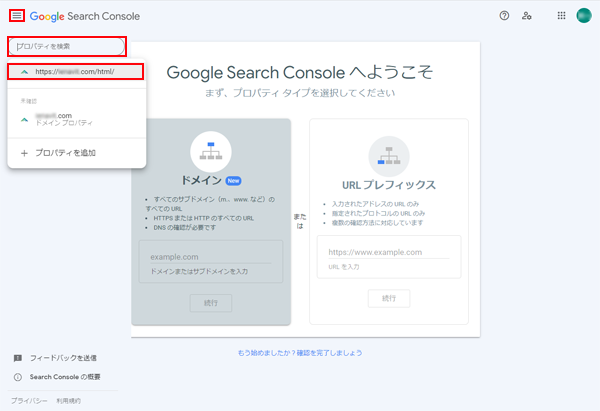
Task: Click 続行 under the domain card
Action: point(211,303)
